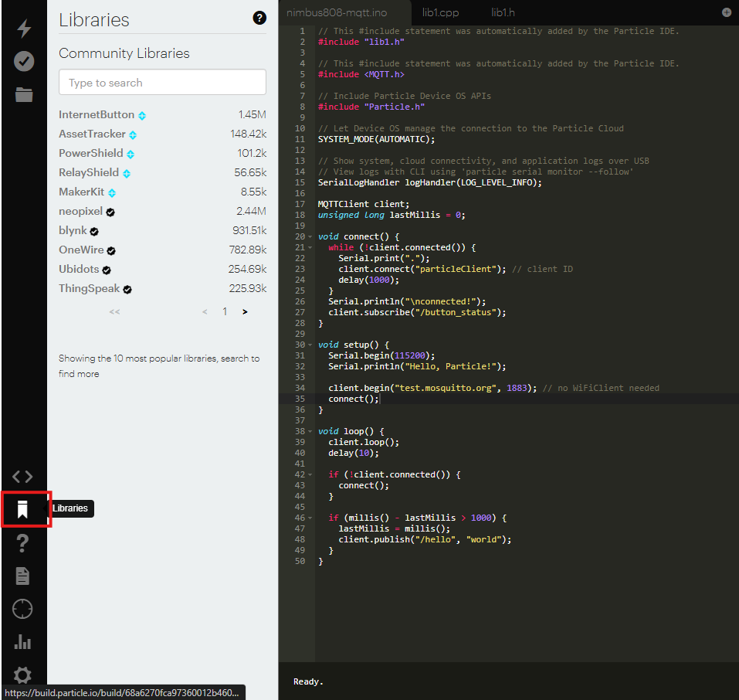739x700 pixels.
Task: Open the Ubidots library
Action: [80, 270]
